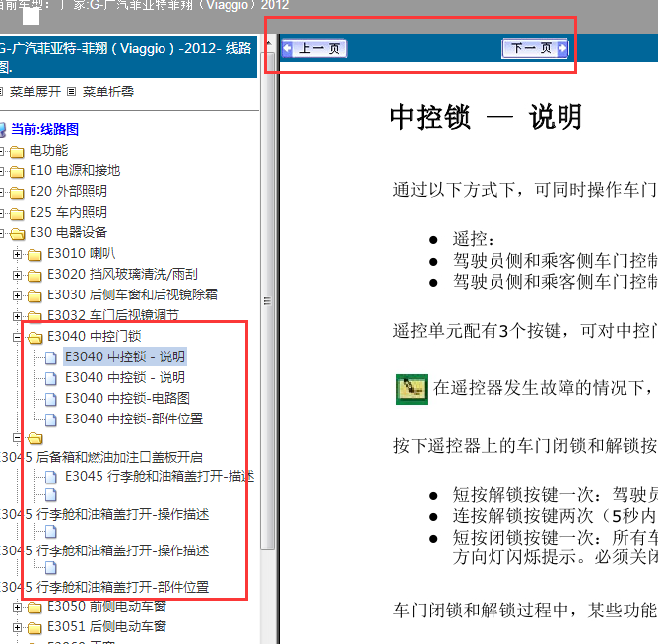Click folder icon of E3020 挡风玻璃清洗/雨刮
Viewport: 658px width, 644px height.
pyautogui.click(x=34, y=275)
